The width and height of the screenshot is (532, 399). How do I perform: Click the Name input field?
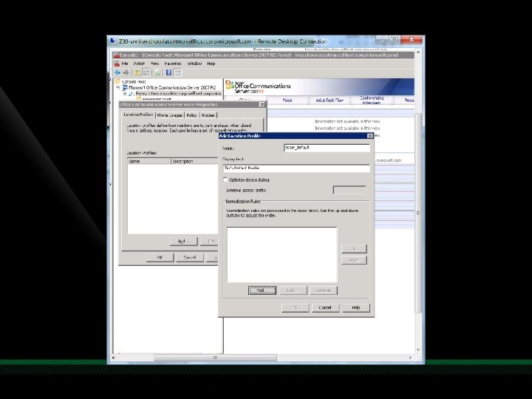tap(327, 148)
